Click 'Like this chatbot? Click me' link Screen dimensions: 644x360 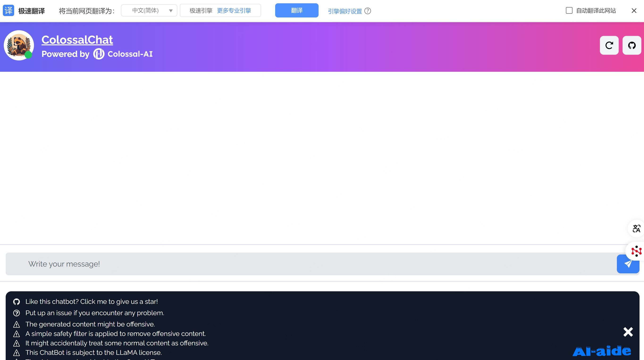(92, 302)
